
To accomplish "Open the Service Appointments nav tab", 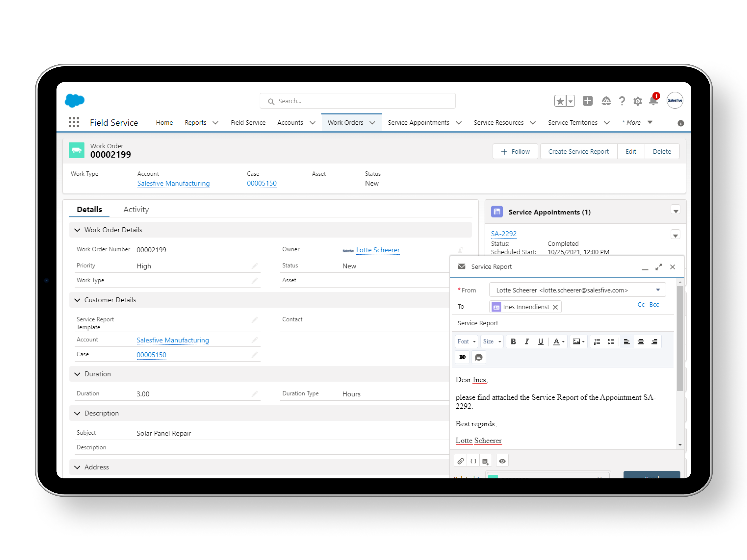I will pyautogui.click(x=418, y=122).
